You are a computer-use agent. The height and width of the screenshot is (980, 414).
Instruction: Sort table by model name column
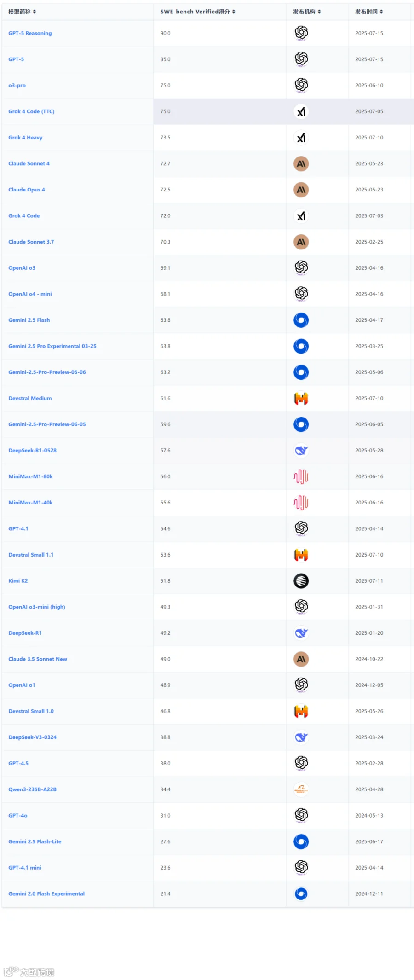[22, 12]
